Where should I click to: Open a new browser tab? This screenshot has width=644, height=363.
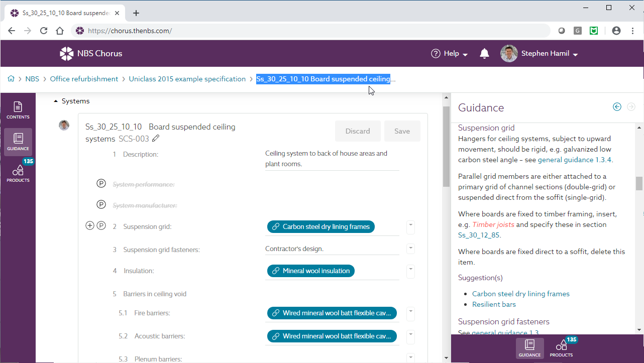pos(136,13)
